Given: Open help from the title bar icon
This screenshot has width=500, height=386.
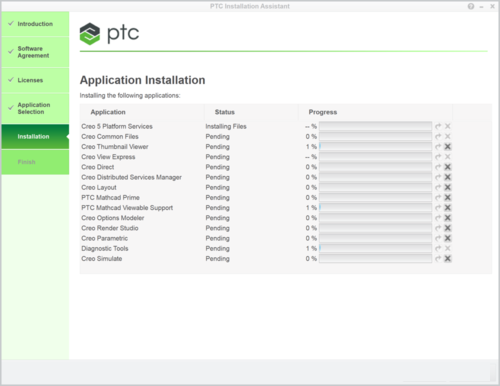Looking at the screenshot, I should [x=471, y=6].
